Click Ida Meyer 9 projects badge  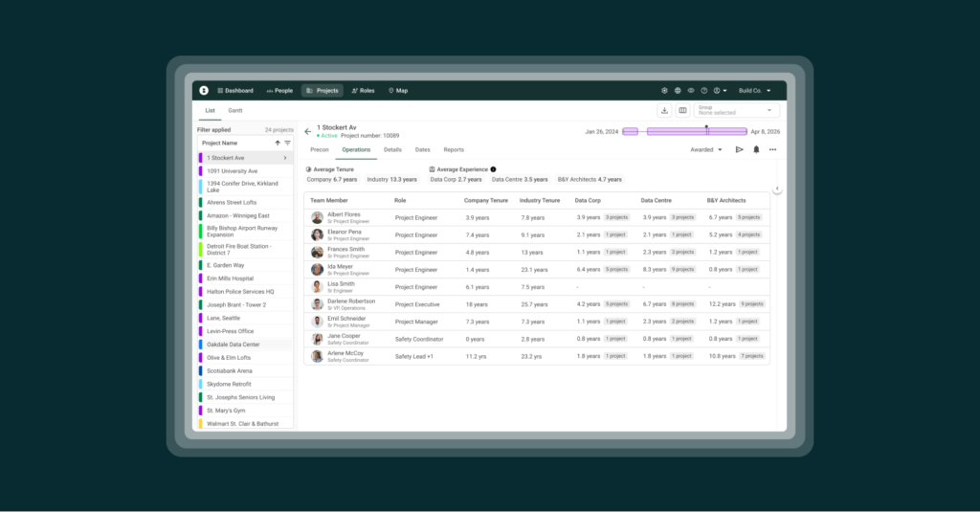coord(683,270)
